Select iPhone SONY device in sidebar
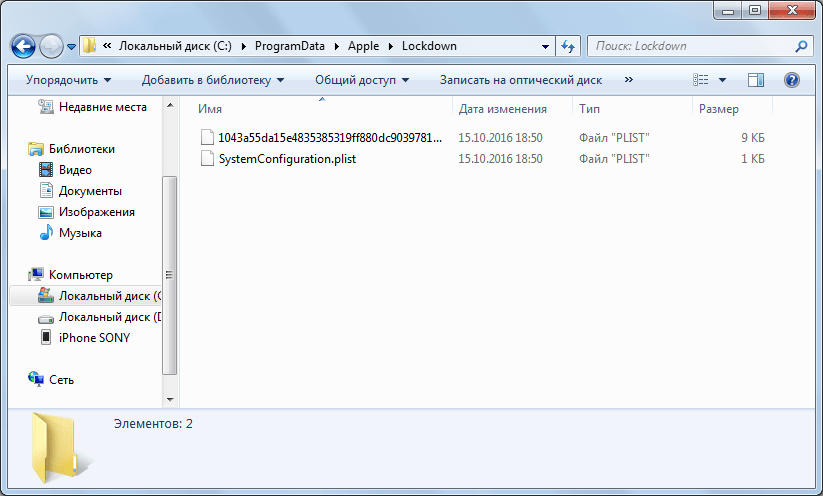Viewport: 823px width, 496px height. pyautogui.click(x=94, y=338)
